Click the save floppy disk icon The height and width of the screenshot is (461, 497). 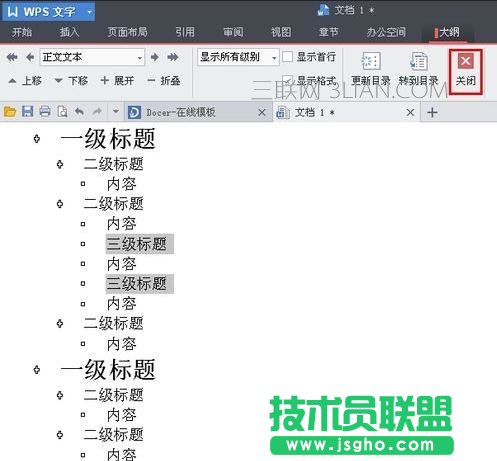(x=28, y=112)
